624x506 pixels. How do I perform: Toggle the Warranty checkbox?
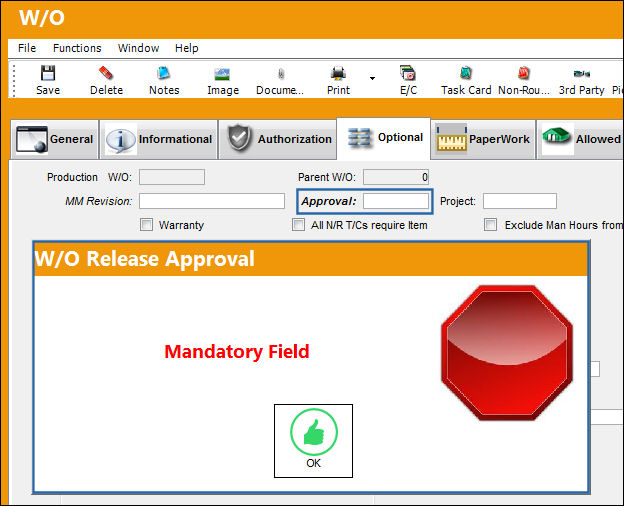tap(146, 225)
